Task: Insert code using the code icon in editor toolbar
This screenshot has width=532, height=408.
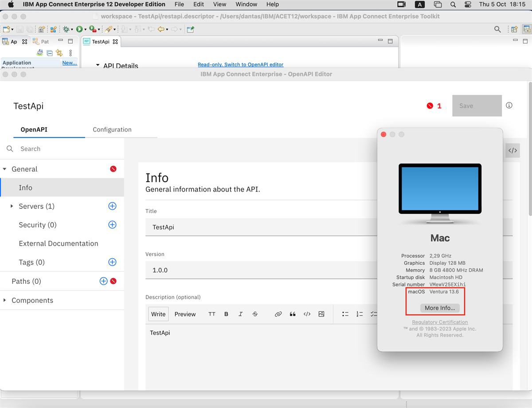Action: (307, 314)
